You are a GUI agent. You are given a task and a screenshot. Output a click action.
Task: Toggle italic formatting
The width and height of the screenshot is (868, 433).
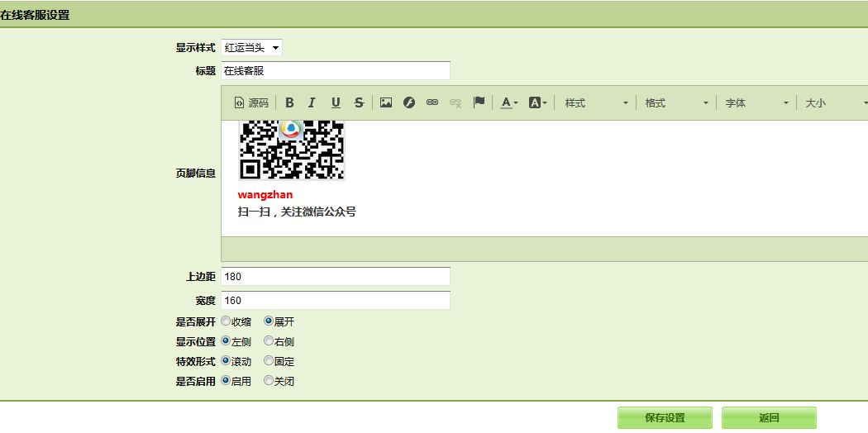312,102
